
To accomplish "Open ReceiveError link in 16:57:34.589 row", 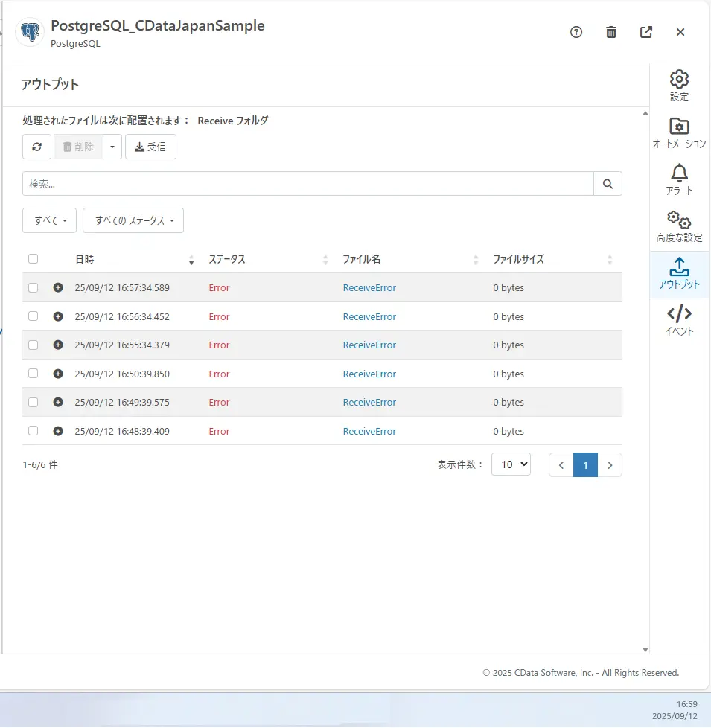I will point(369,288).
